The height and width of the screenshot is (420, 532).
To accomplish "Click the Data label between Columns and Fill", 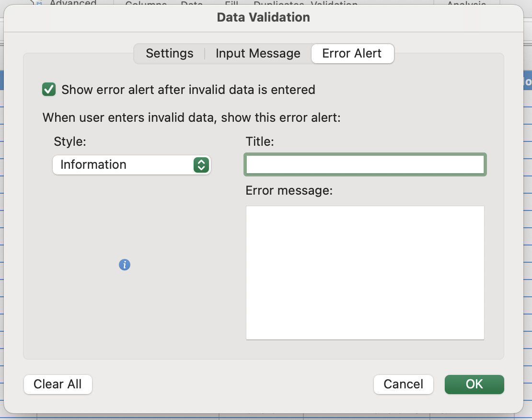I will [x=192, y=4].
